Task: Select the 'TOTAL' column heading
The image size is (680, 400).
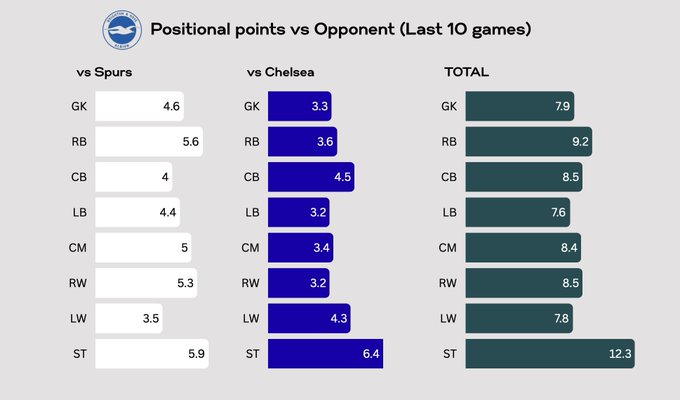Action: pos(467,73)
